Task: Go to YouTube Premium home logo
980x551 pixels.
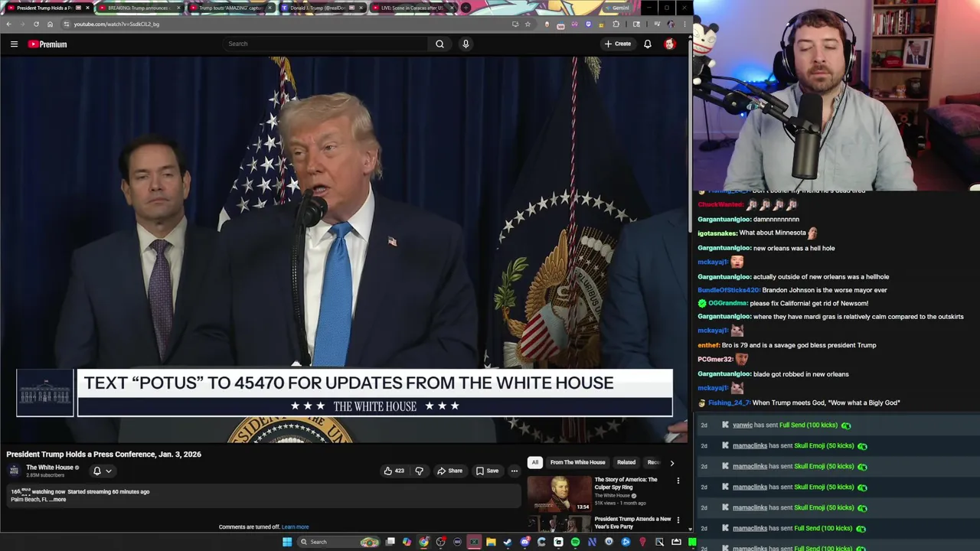Action: tap(47, 44)
